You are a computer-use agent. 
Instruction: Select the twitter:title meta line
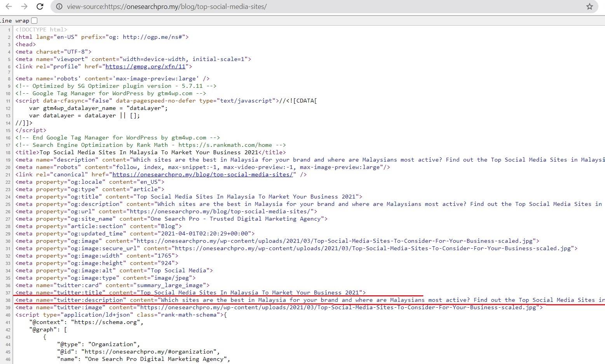pos(190,293)
